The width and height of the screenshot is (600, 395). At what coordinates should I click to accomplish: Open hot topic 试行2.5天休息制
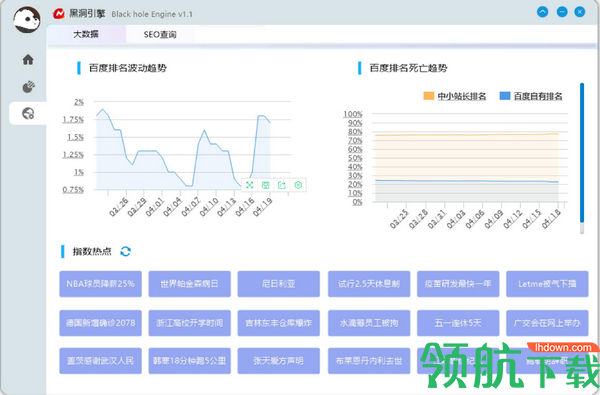[x=369, y=284]
